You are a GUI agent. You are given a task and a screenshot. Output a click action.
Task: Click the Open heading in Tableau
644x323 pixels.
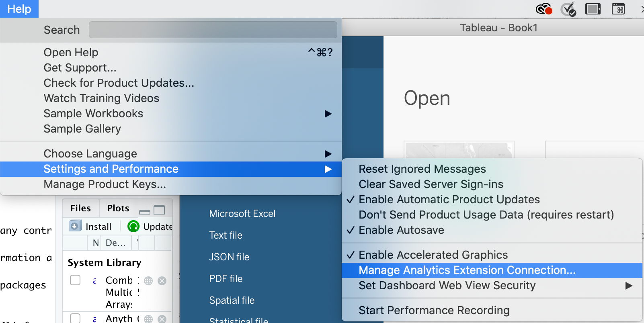427,98
